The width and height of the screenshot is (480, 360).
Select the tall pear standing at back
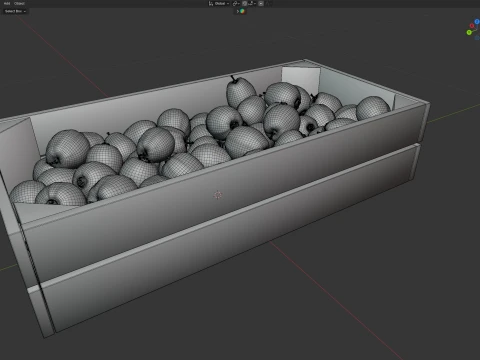point(241,91)
